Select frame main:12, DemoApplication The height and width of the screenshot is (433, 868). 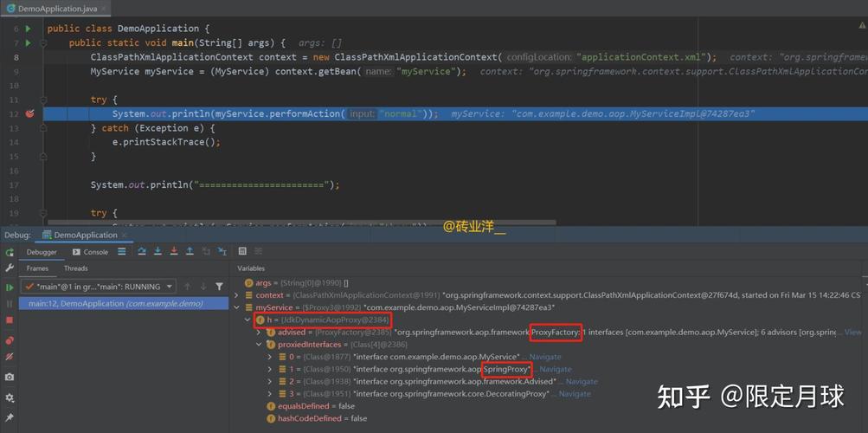pyautogui.click(x=124, y=303)
